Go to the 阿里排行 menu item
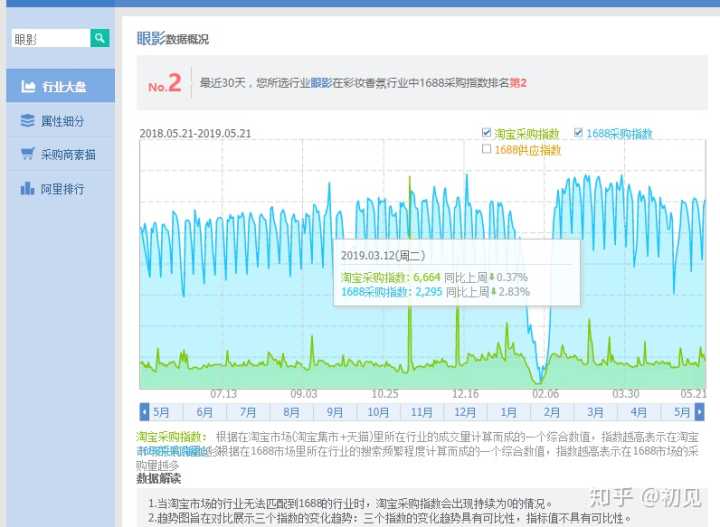 tap(62, 188)
